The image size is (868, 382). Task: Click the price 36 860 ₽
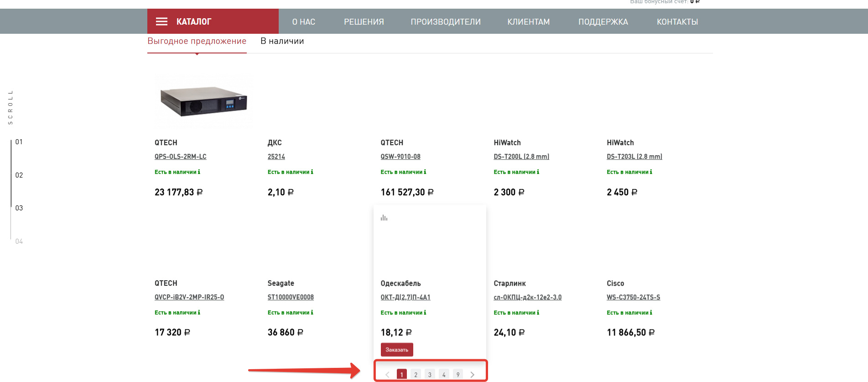(286, 332)
